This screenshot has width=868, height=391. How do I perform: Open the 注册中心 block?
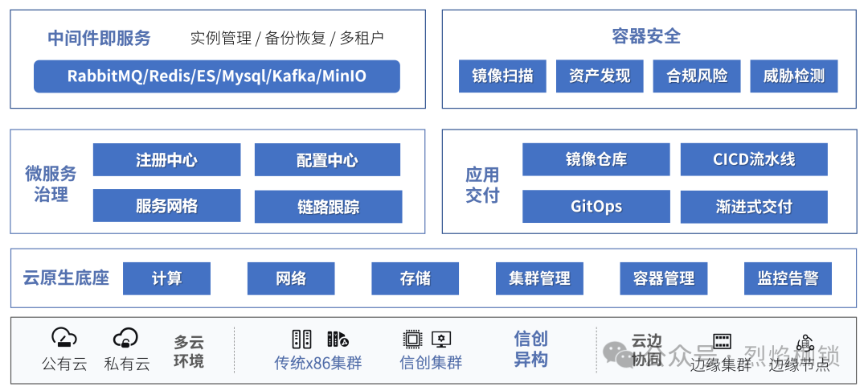[166, 159]
